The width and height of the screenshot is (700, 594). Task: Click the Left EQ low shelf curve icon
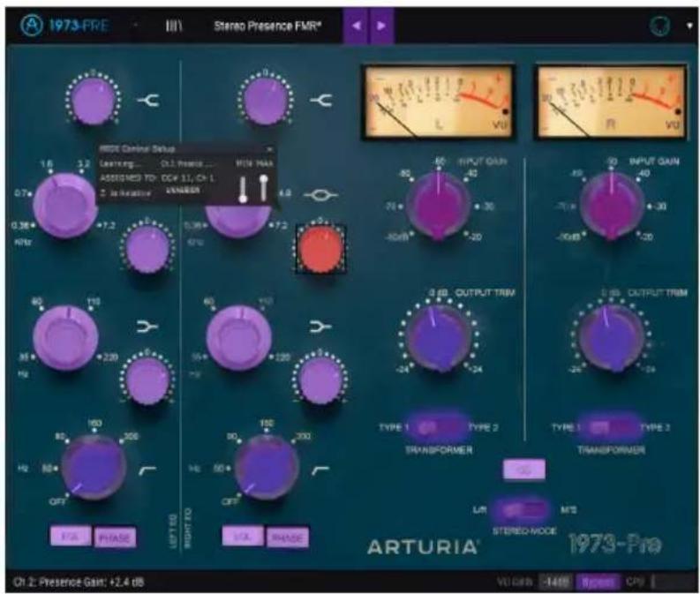click(x=147, y=327)
